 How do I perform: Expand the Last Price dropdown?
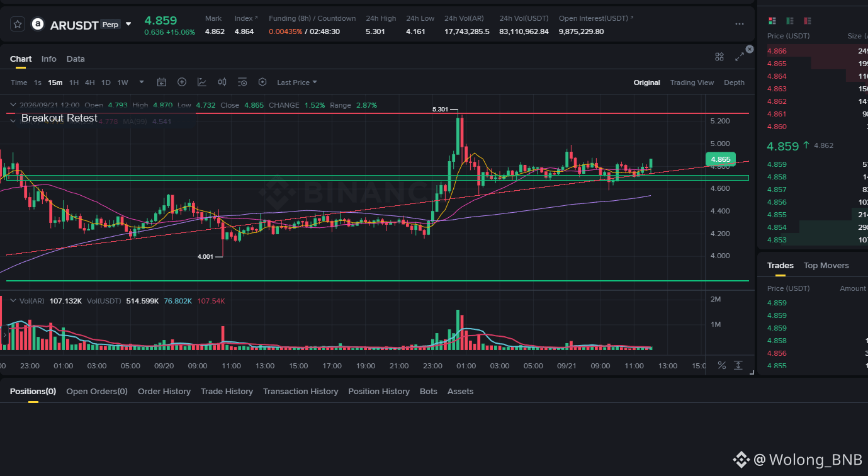tap(297, 82)
